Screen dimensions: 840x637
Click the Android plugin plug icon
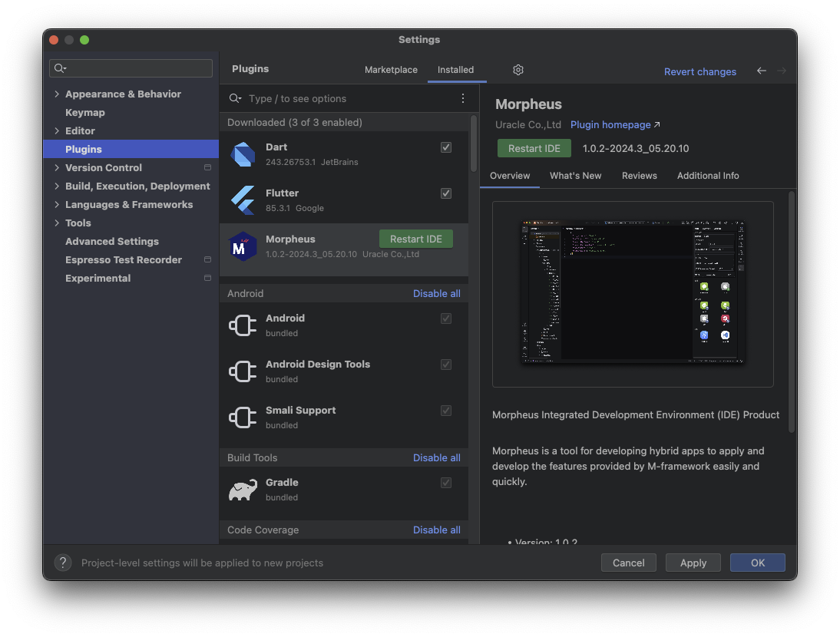coord(243,325)
